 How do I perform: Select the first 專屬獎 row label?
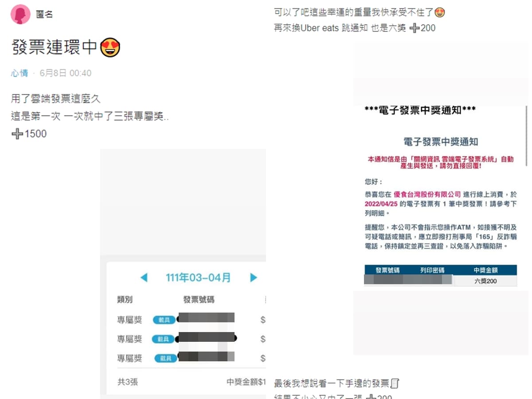tap(129, 320)
